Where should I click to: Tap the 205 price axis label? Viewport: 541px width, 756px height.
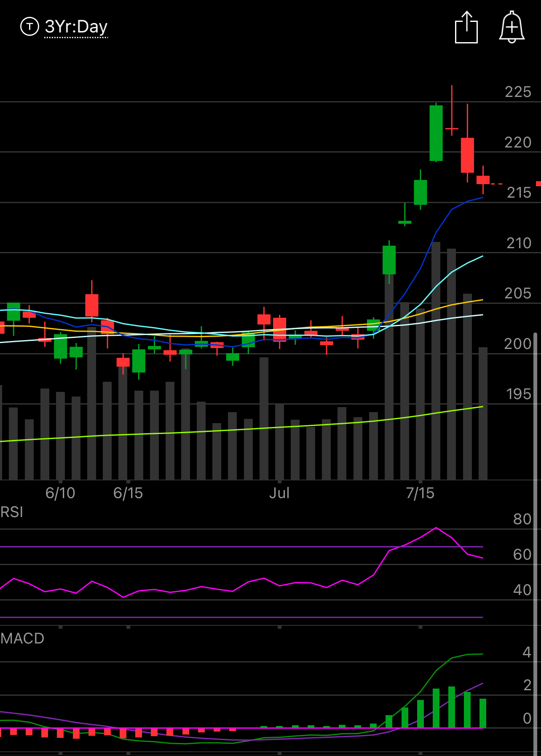[x=518, y=293]
